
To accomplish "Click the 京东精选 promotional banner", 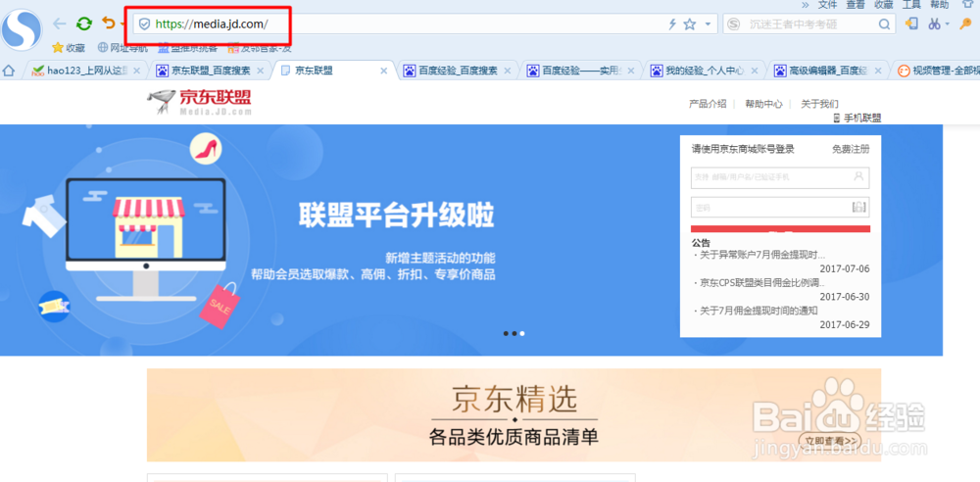I will tap(514, 415).
